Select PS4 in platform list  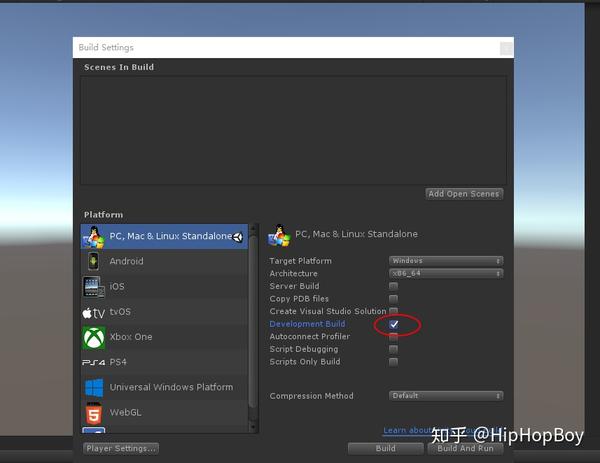point(165,362)
